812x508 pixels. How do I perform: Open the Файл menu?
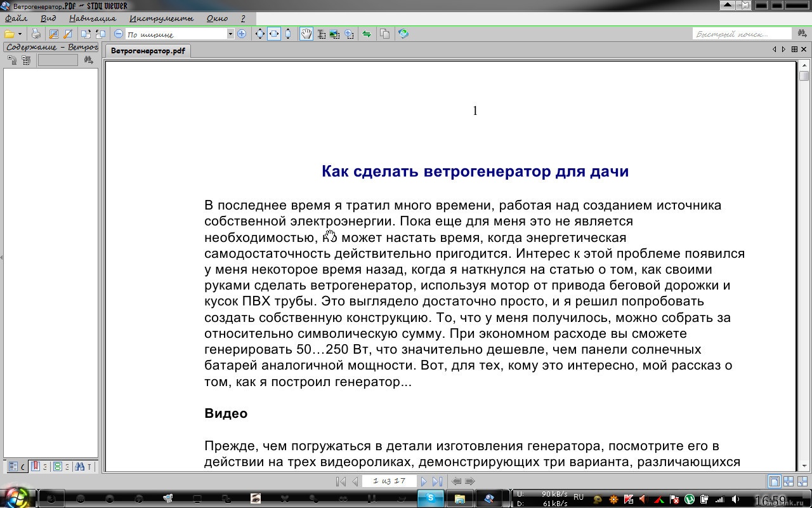point(16,18)
